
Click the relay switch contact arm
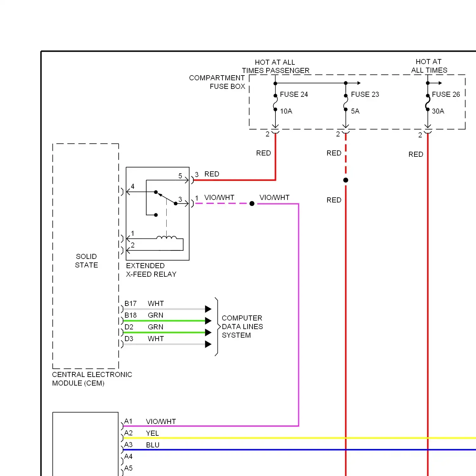(x=166, y=198)
